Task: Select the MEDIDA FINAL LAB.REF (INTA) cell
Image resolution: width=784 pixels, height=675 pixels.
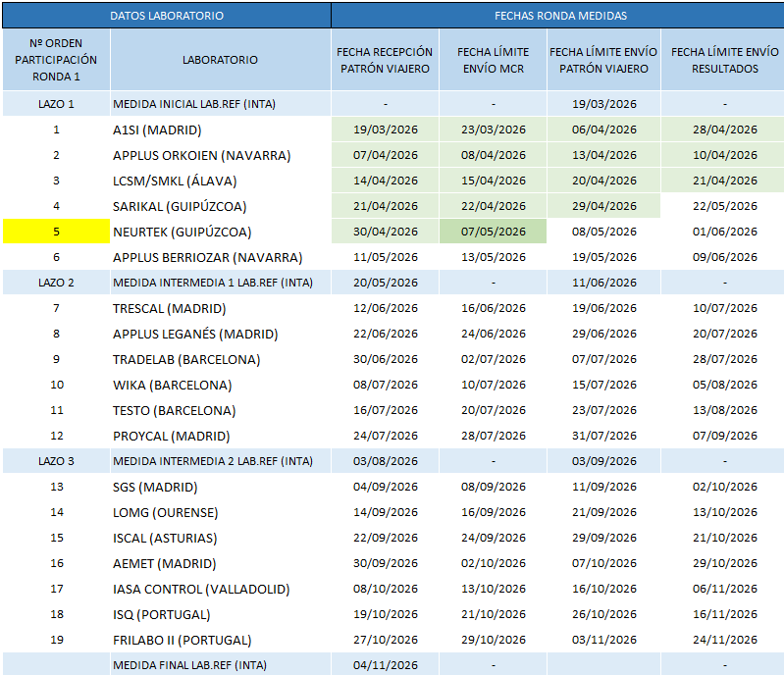Action: (220, 665)
